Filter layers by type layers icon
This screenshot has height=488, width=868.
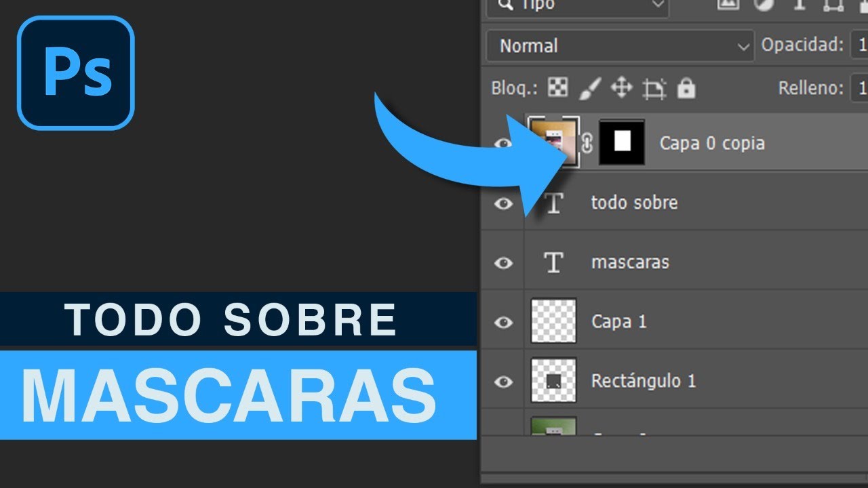[x=800, y=5]
